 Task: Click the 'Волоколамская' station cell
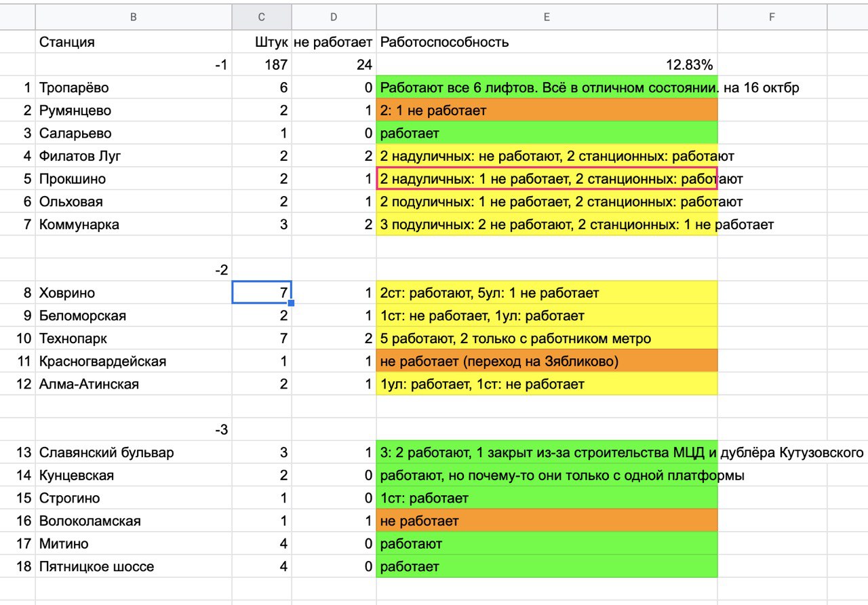[134, 521]
